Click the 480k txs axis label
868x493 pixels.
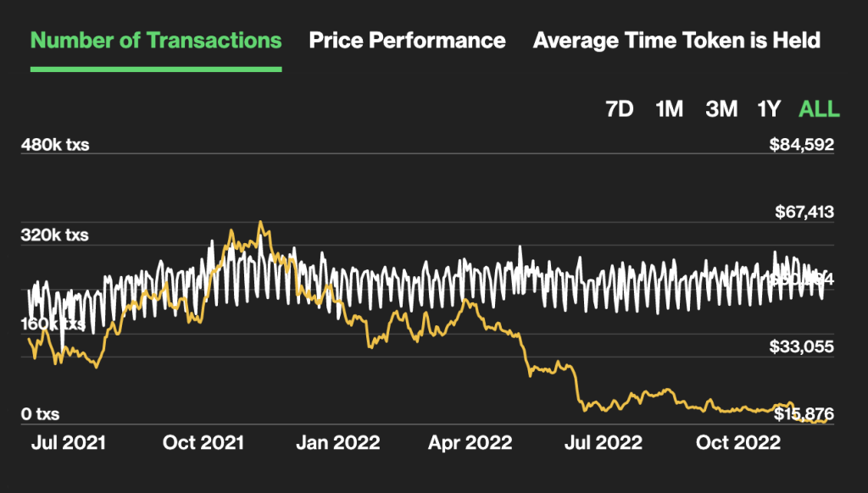coord(55,145)
